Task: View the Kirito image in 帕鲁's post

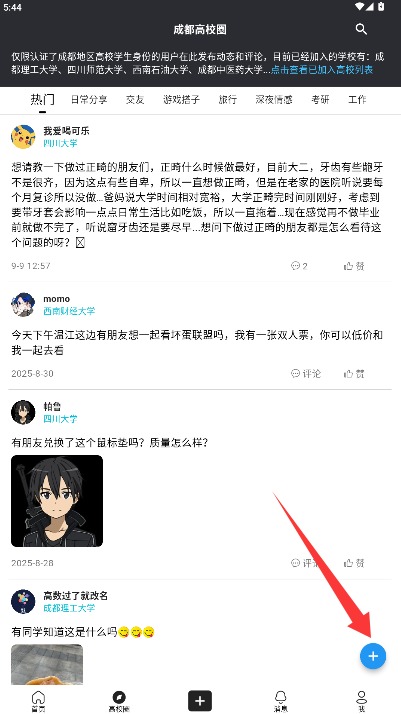Action: coord(57,501)
